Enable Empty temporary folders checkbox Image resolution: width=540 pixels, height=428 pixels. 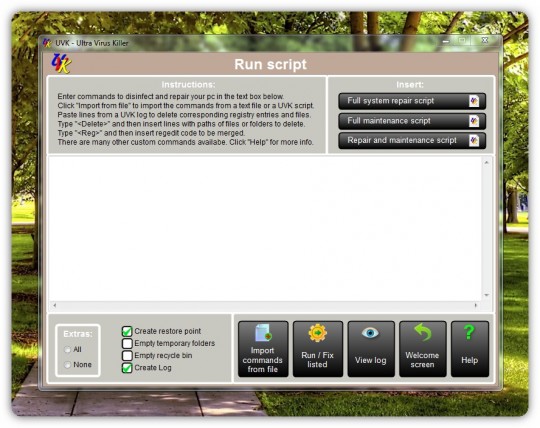pos(127,343)
